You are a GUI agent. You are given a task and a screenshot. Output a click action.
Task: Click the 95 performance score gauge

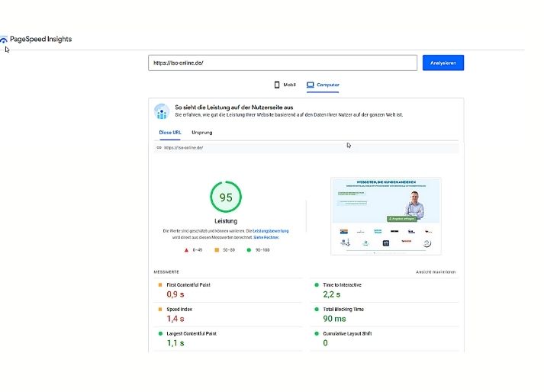pyautogui.click(x=226, y=197)
